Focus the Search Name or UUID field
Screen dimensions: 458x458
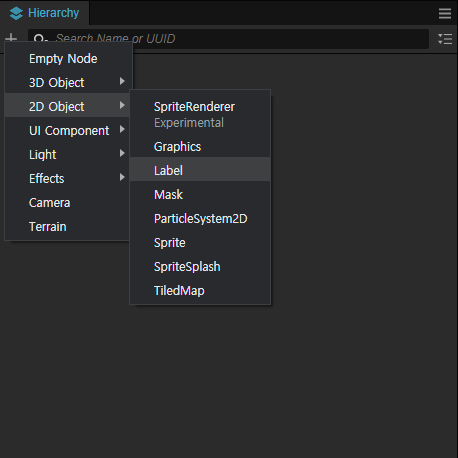[228, 39]
